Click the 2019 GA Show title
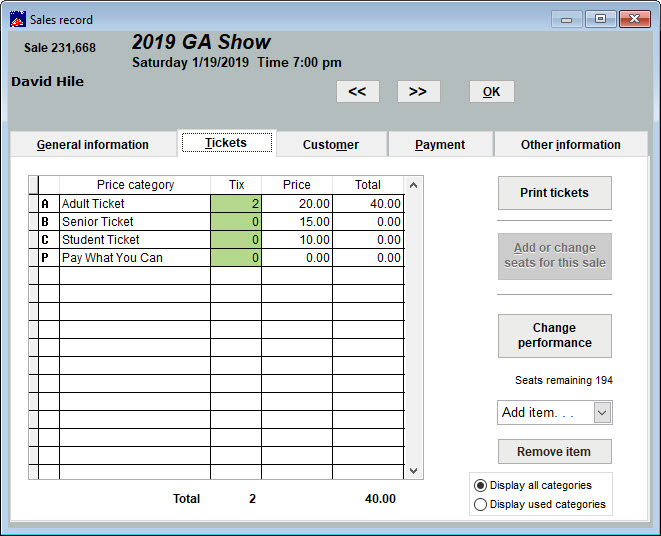Viewport: 661px width, 536px height. [201, 42]
